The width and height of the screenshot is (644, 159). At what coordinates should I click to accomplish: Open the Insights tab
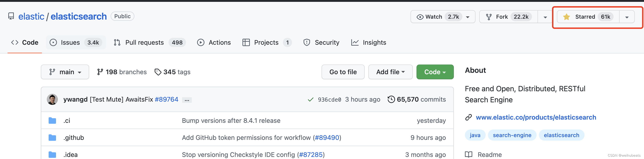point(369,42)
